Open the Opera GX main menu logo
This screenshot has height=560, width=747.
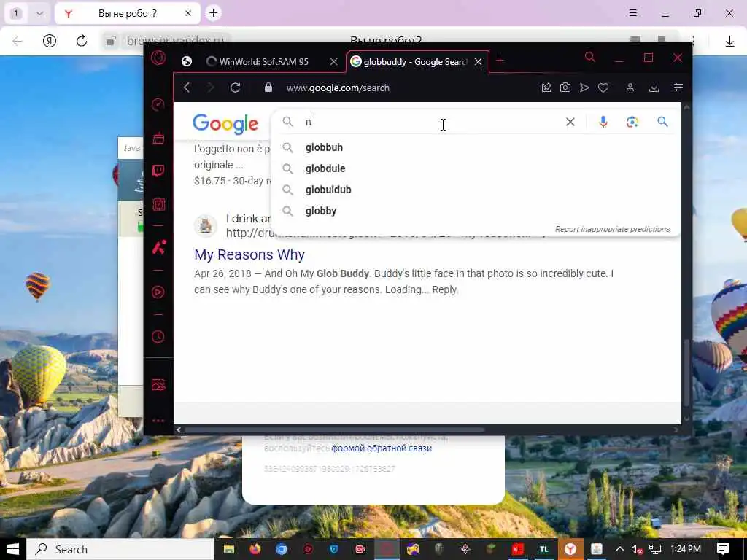click(x=158, y=58)
